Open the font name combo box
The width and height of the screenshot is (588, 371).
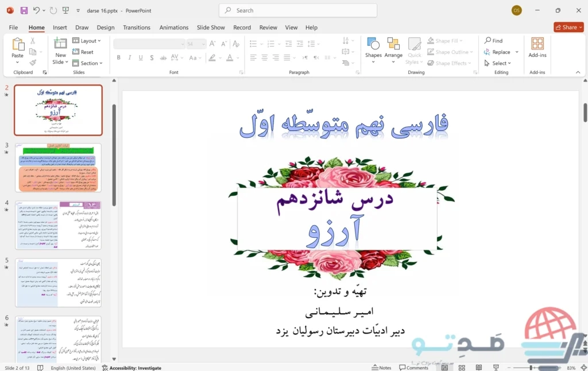(149, 44)
